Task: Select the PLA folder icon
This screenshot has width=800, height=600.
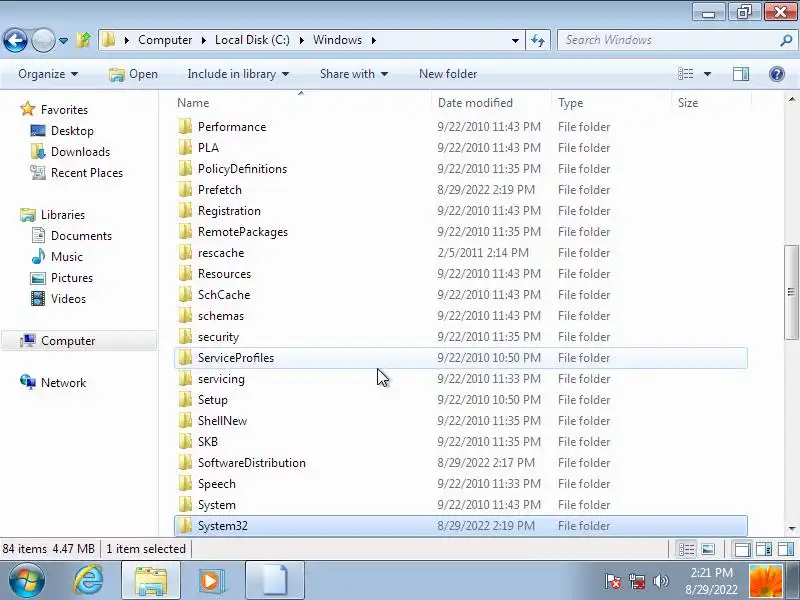Action: 185,147
